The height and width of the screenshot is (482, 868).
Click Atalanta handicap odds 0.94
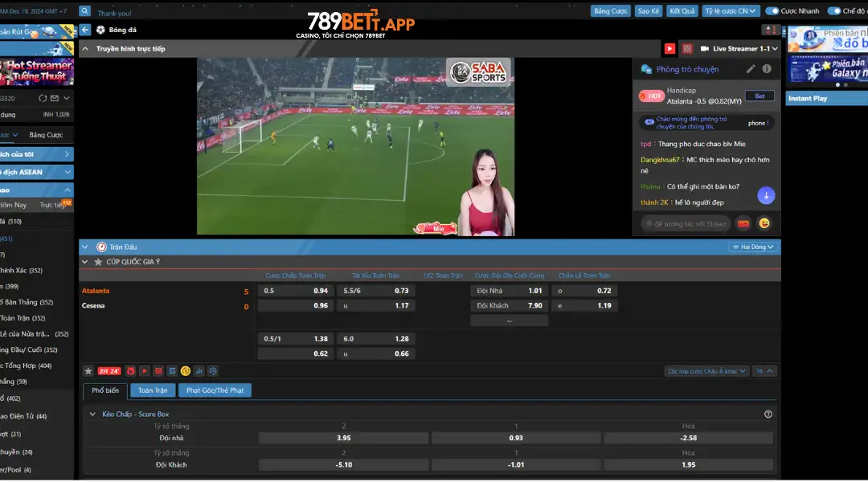click(x=296, y=291)
